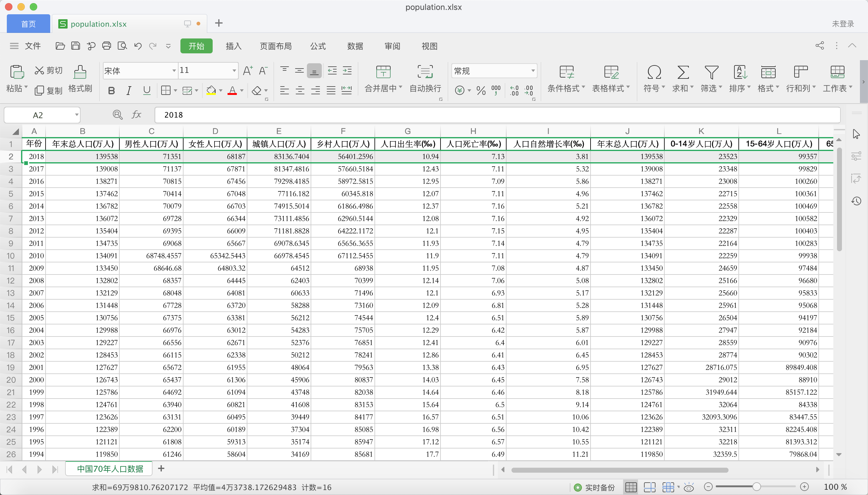Switch to the 插入 ribbon tab
This screenshot has width=868, height=495.
tap(233, 46)
